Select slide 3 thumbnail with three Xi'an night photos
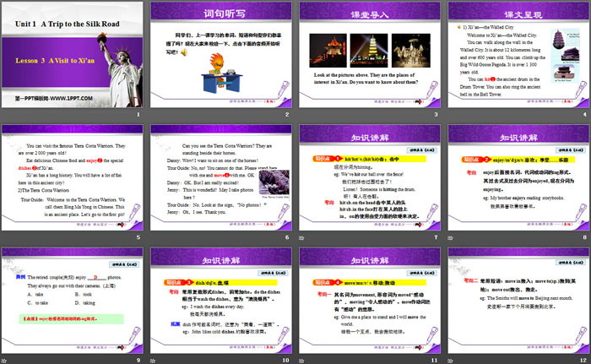This screenshot has height=364, width=591. tap(370, 55)
